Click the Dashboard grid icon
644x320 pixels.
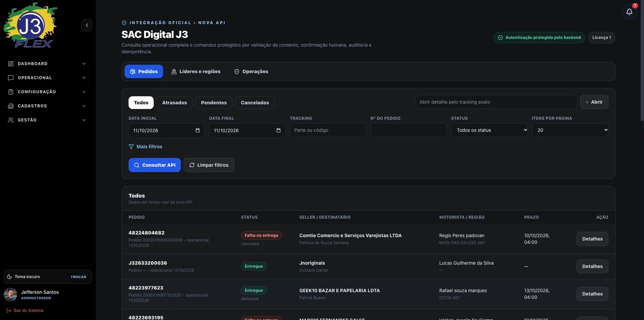click(x=11, y=64)
